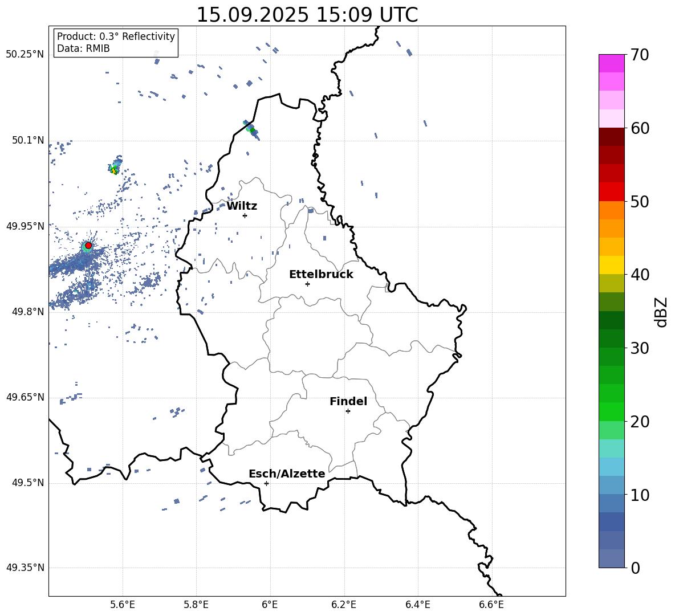Click the title '15.09.2025 15:09 UTC'
The height and width of the screenshot is (616, 675).
click(307, 15)
